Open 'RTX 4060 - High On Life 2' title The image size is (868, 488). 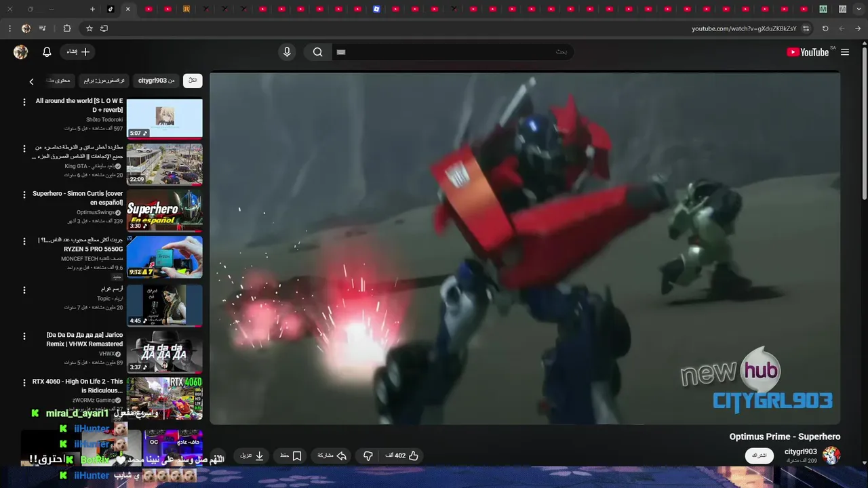click(78, 386)
